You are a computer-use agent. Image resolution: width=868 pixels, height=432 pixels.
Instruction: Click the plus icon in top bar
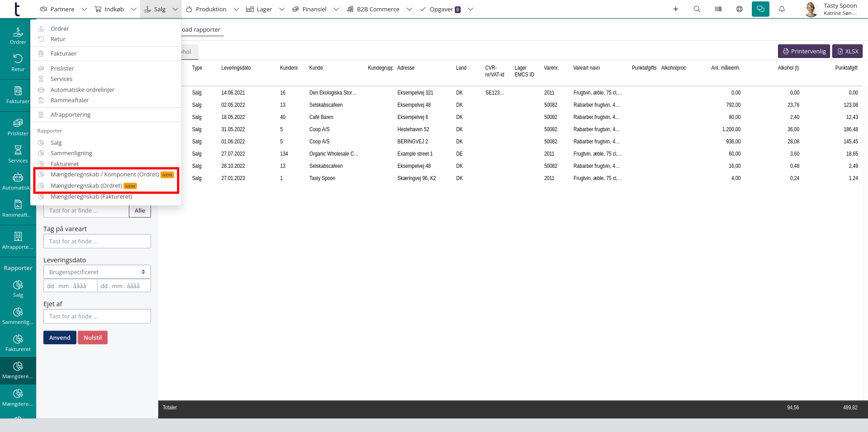(x=675, y=9)
